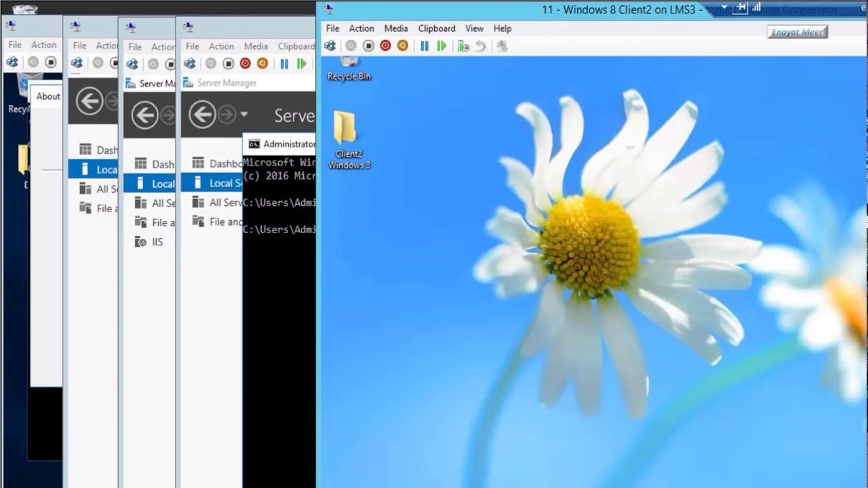Image resolution: width=868 pixels, height=488 pixels.
Task: Reset the VM showing the command prompt
Action: click(x=302, y=64)
